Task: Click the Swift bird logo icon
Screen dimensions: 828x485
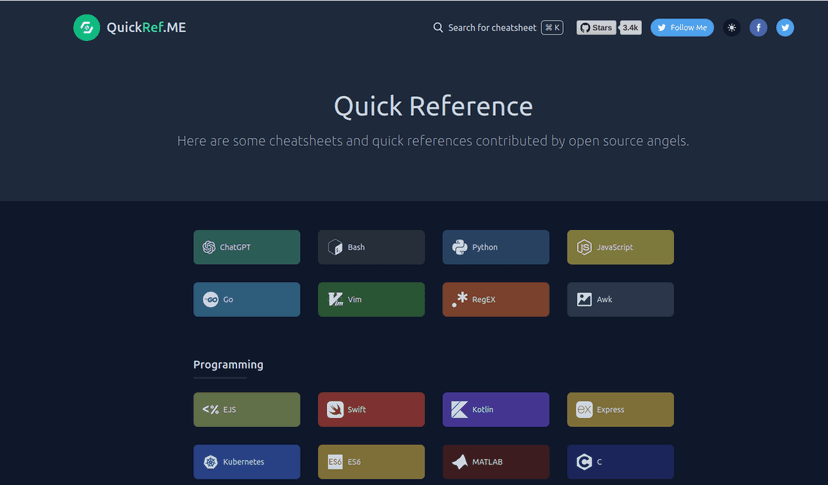Action: tap(335, 409)
